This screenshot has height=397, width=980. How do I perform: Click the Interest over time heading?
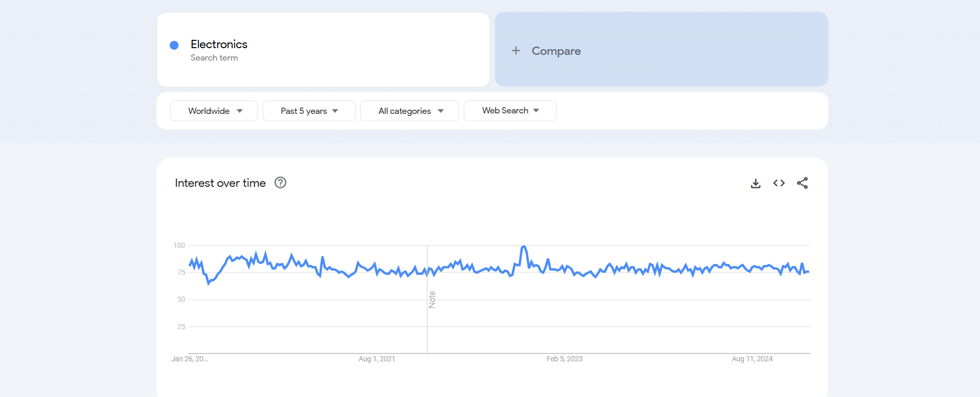tap(220, 183)
